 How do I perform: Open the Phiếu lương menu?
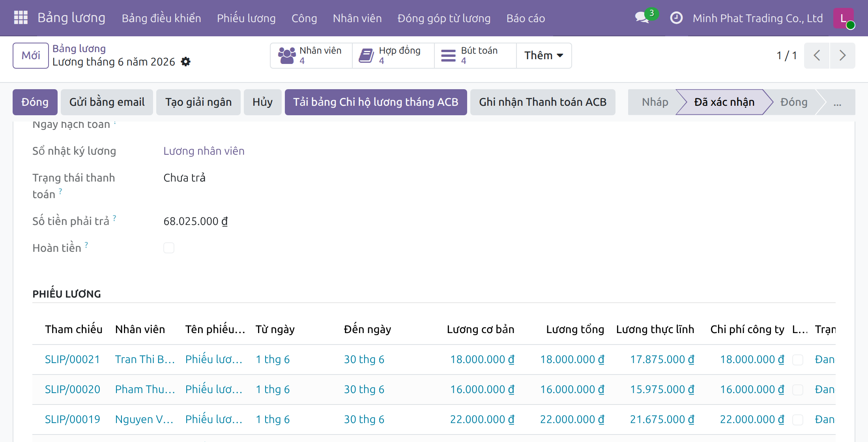click(x=246, y=18)
